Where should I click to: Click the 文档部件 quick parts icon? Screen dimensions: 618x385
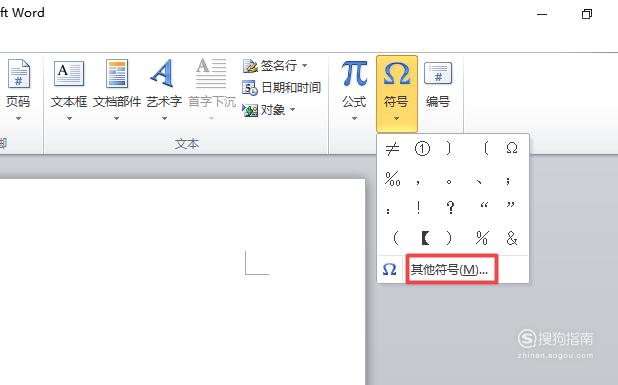click(x=117, y=74)
